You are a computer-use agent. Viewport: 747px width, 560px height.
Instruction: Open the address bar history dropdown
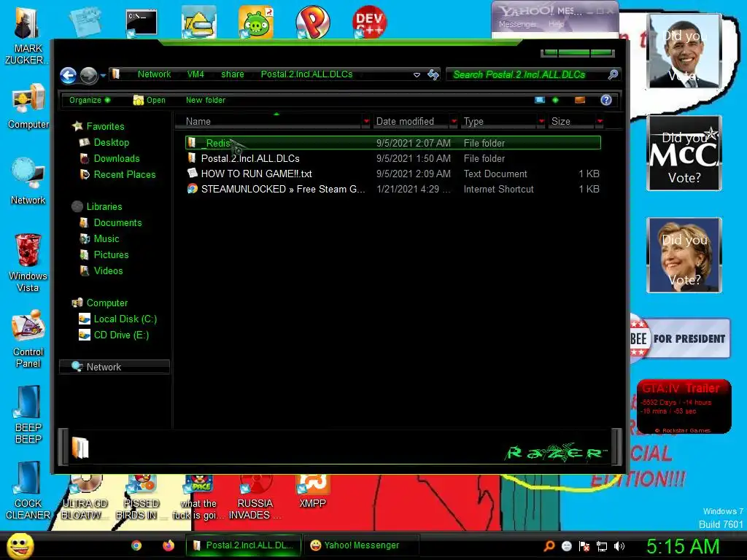[x=417, y=75]
